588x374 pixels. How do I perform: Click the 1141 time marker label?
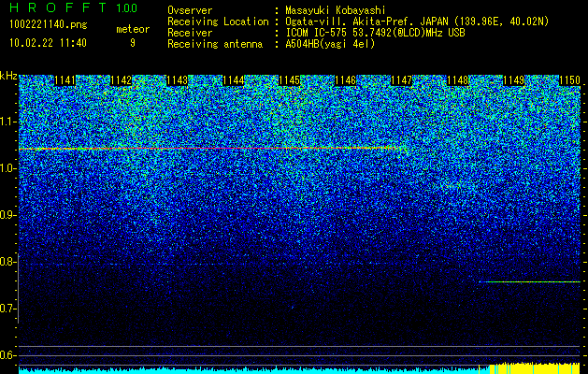pyautogui.click(x=65, y=80)
